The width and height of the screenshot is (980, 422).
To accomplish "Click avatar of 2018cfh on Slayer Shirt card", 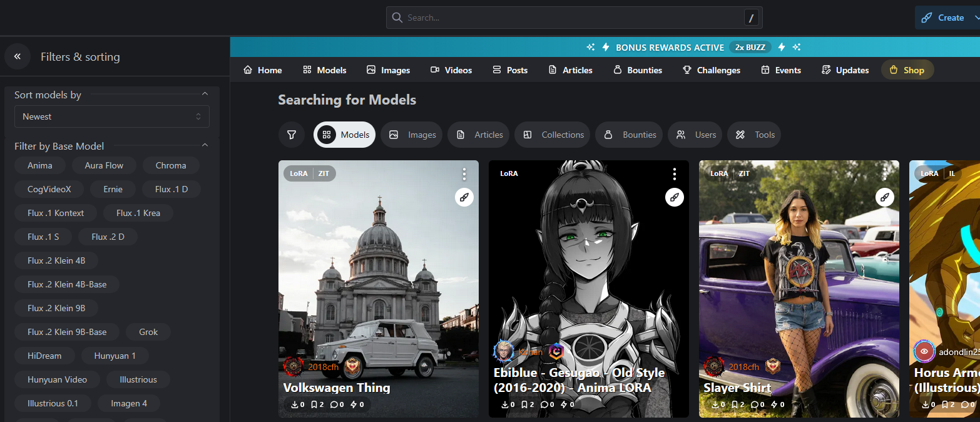I will pyautogui.click(x=714, y=366).
